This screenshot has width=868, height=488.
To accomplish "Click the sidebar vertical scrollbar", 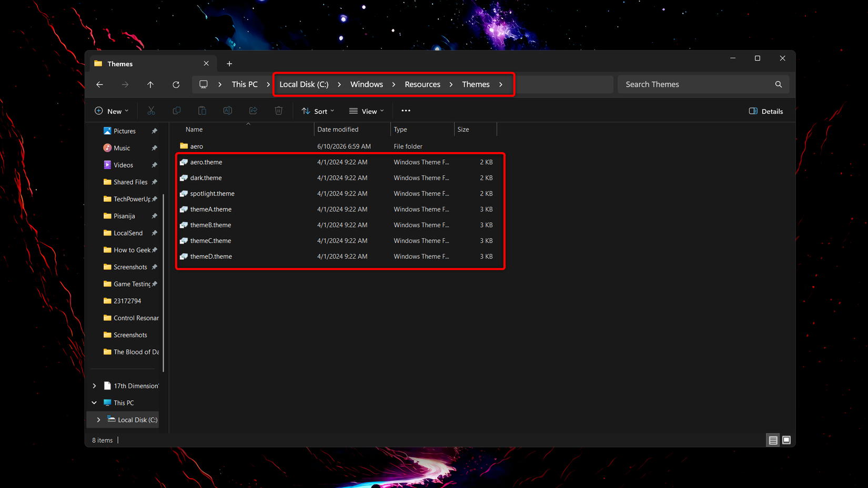I will [x=164, y=283].
